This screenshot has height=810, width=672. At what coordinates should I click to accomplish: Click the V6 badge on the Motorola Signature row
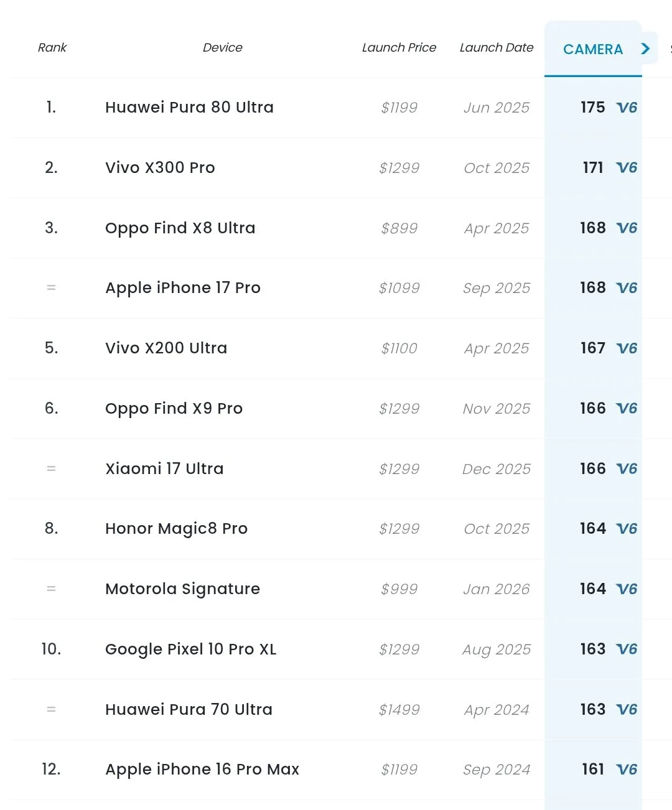pyautogui.click(x=628, y=589)
